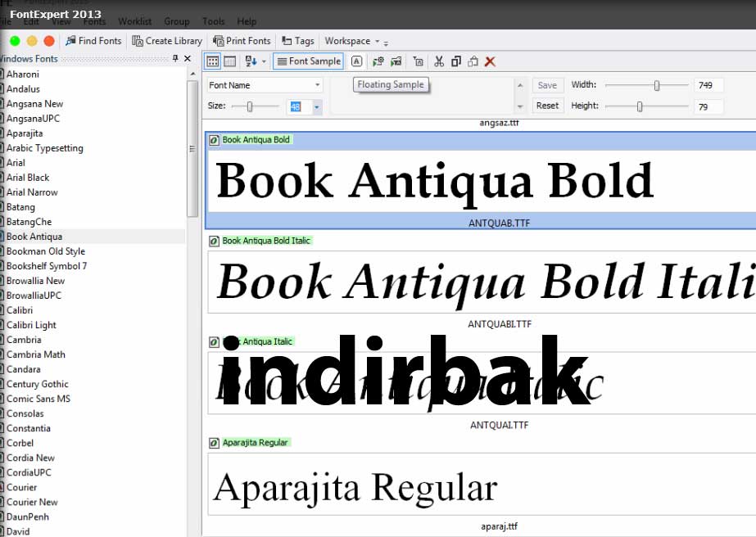Image resolution: width=756 pixels, height=537 pixels.
Task: Click the A-Z sort fonts icon
Action: click(x=251, y=61)
